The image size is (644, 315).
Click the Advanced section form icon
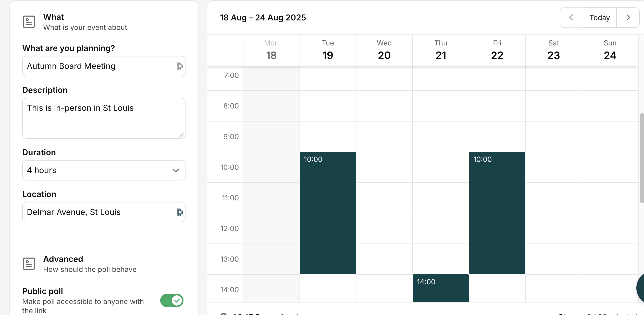[x=29, y=264]
